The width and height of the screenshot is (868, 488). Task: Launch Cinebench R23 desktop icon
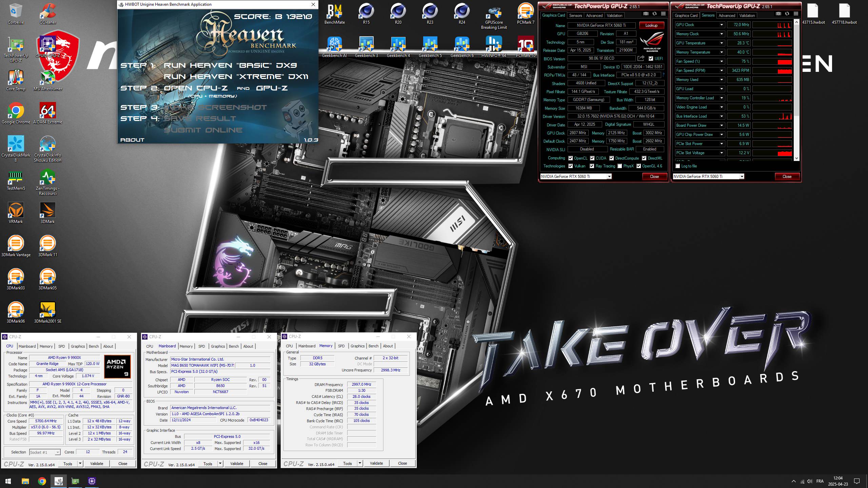[430, 14]
